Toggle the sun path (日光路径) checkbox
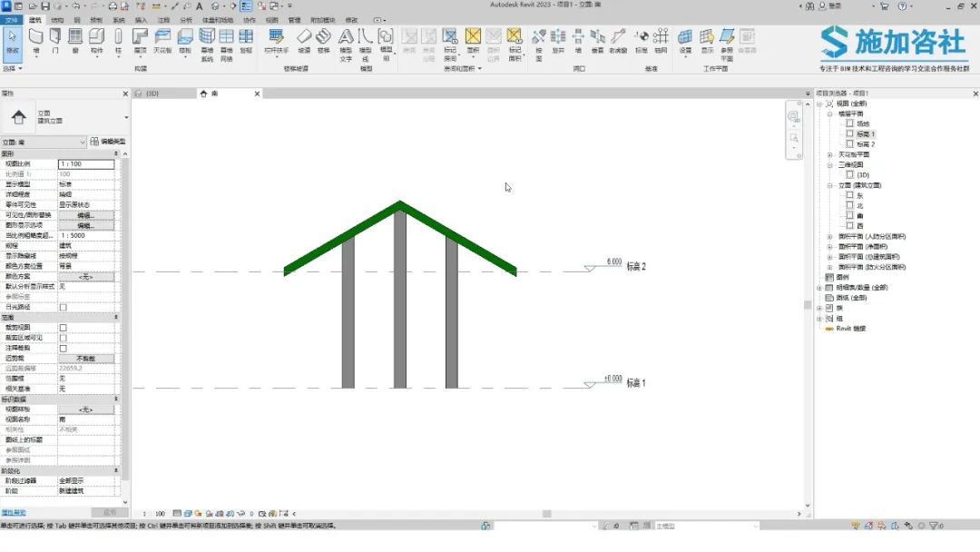This screenshot has width=980, height=552. [x=64, y=307]
